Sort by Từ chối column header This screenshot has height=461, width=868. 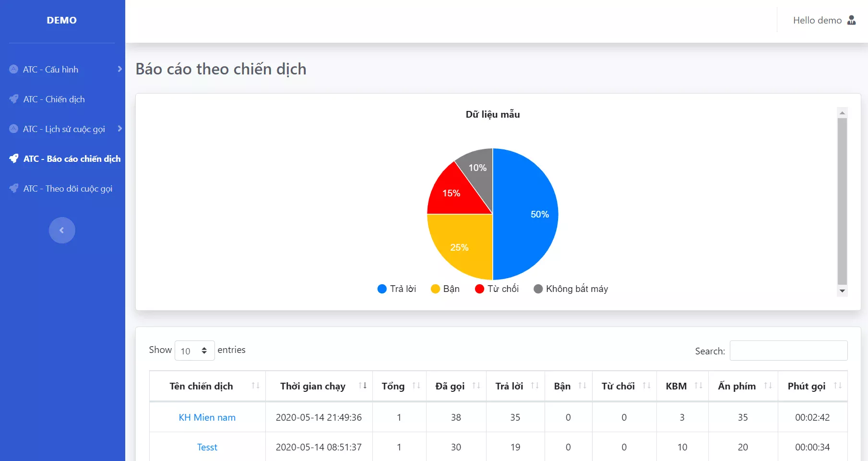pos(624,386)
